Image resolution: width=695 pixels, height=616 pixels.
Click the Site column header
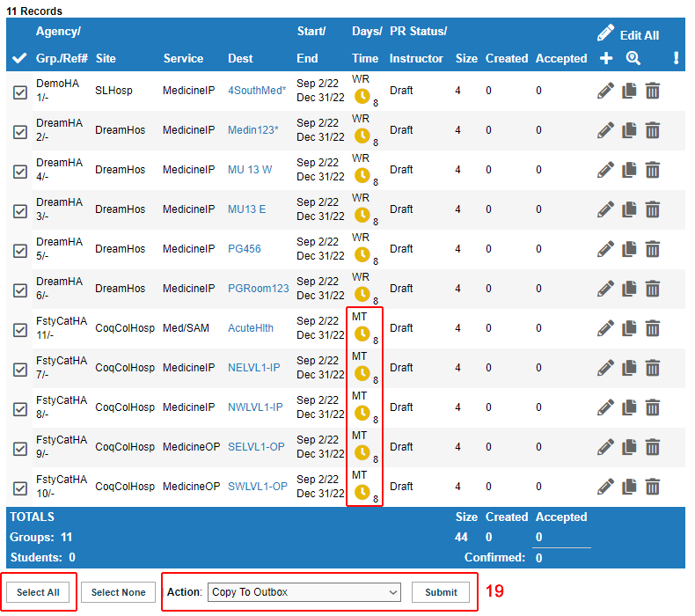[106, 59]
